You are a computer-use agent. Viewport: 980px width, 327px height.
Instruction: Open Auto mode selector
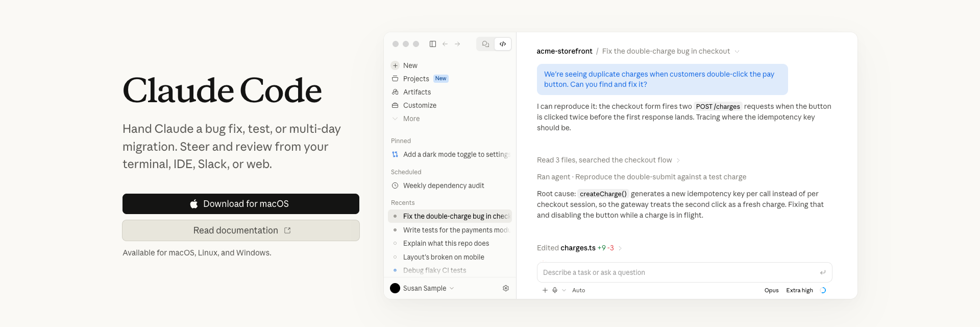click(578, 290)
